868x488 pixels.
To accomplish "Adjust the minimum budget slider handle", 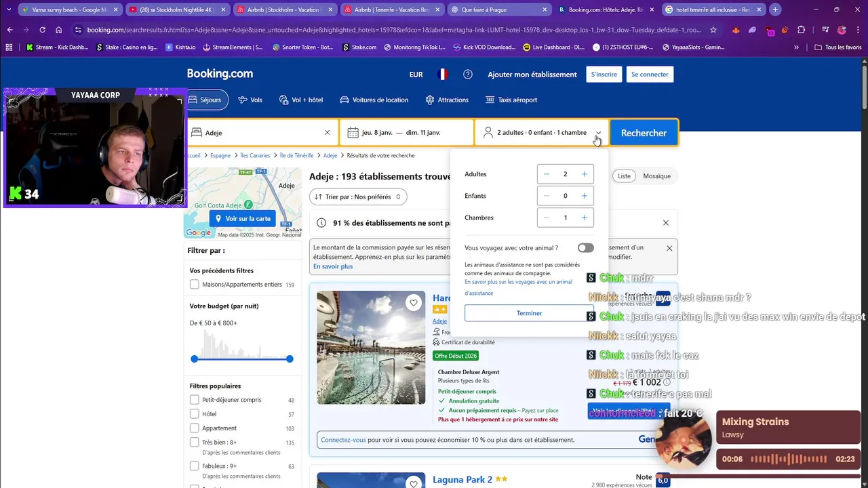I will (195, 359).
